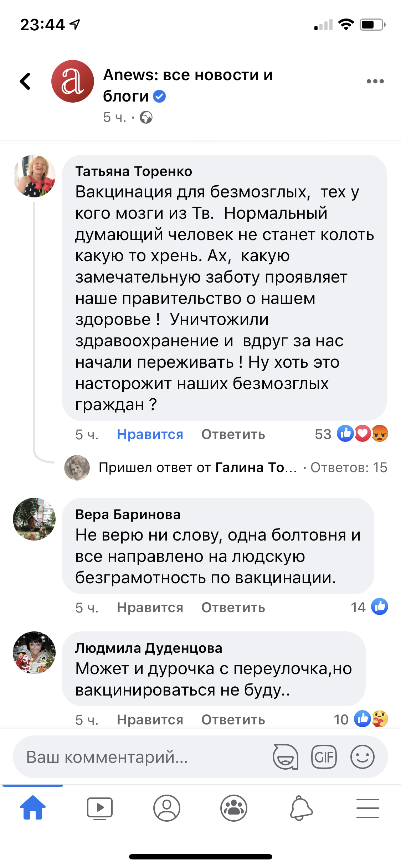The height and width of the screenshot is (868, 401).
Task: Switch to the Home tab
Action: 33,808
